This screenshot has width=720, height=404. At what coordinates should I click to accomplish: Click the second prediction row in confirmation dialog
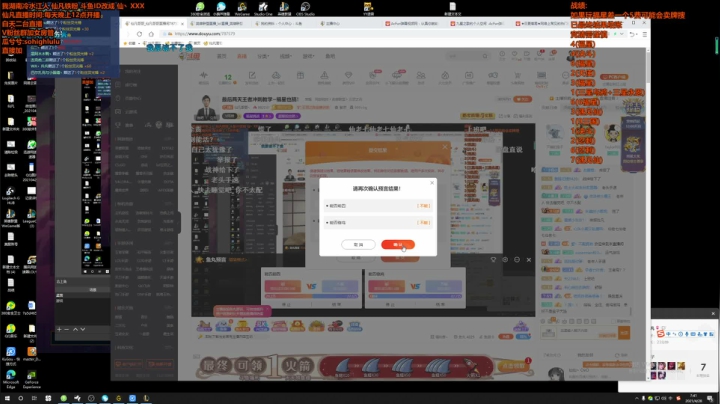coord(378,223)
